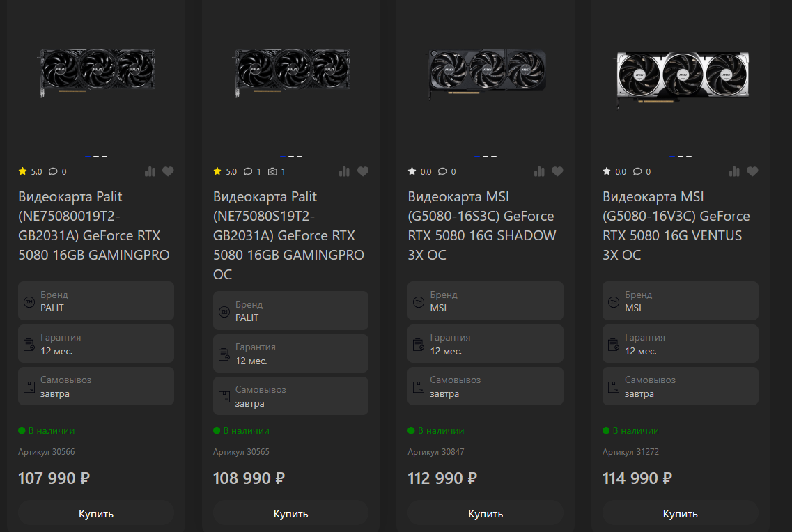Click Артикул 30565 text
Viewport: 792px width, 532px height.
[x=241, y=452]
